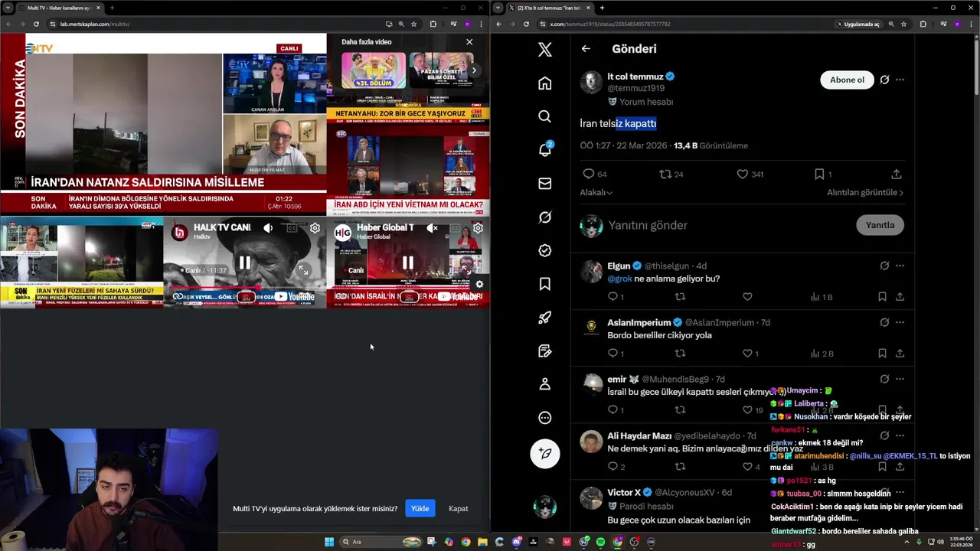The image size is (980, 551).
Task: Open X Profile from sidebar
Action: pyautogui.click(x=544, y=384)
